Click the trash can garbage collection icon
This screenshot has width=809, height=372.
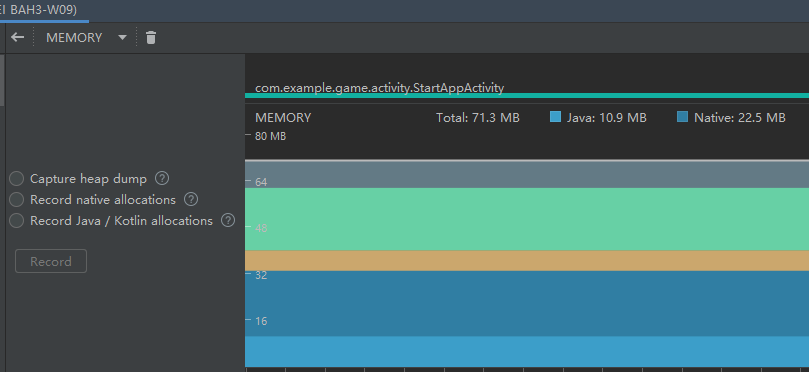coord(151,38)
